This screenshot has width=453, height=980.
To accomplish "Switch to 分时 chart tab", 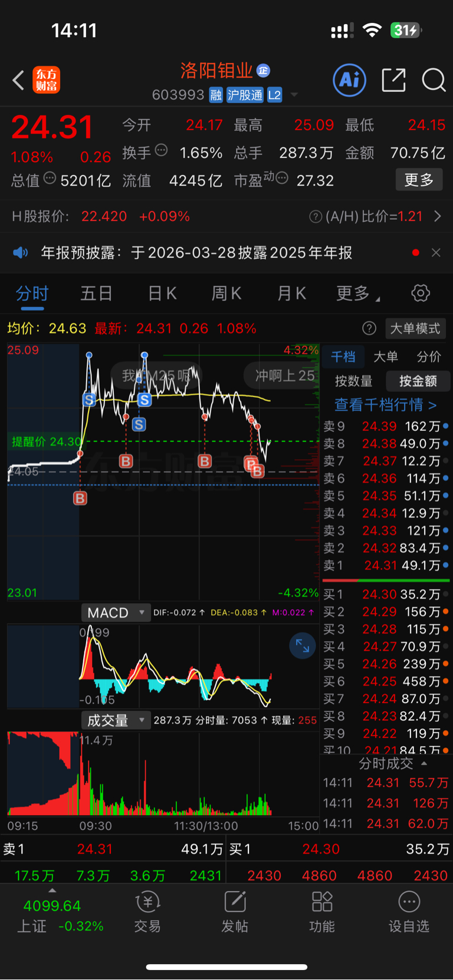I will point(32,293).
